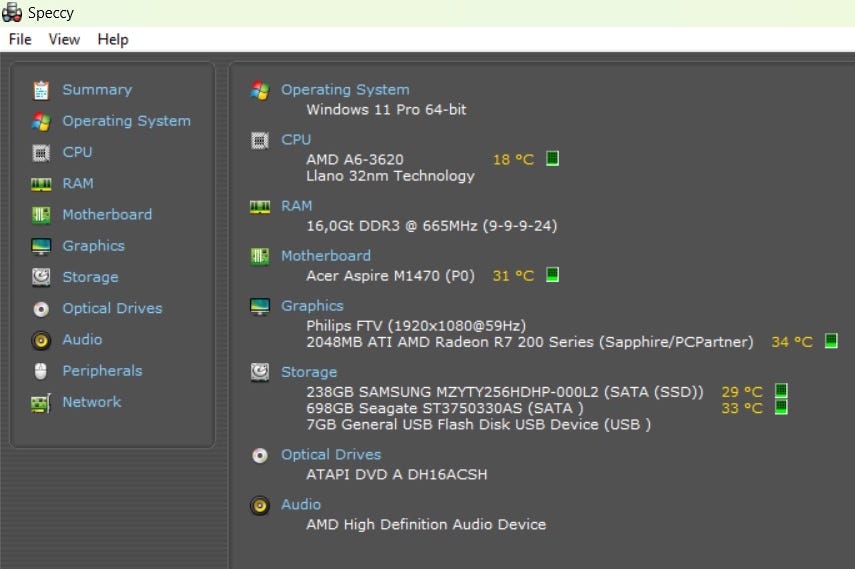Click the Storage hard drive icon in sidebar

click(x=41, y=277)
